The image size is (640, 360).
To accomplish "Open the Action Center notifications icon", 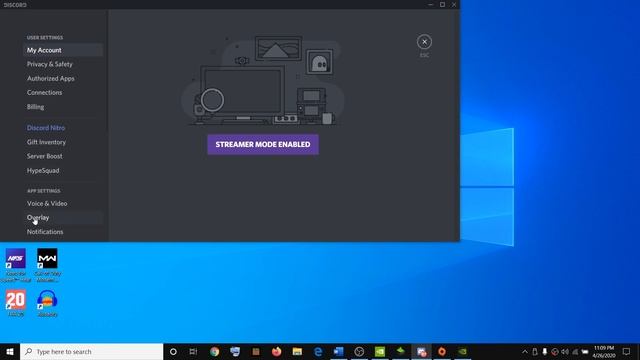I will [627, 351].
